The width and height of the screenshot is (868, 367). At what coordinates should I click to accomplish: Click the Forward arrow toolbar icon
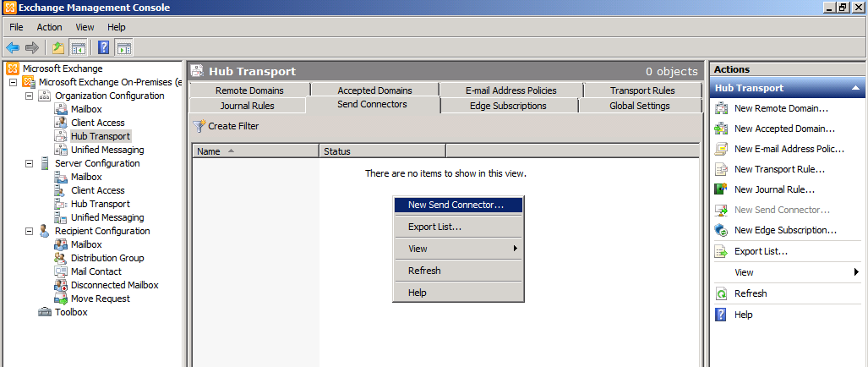tap(32, 48)
